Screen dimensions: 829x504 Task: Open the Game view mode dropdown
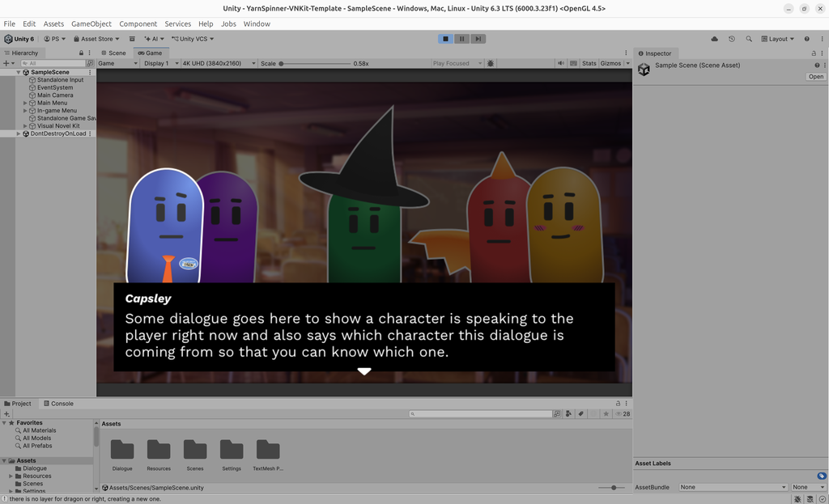pos(117,63)
